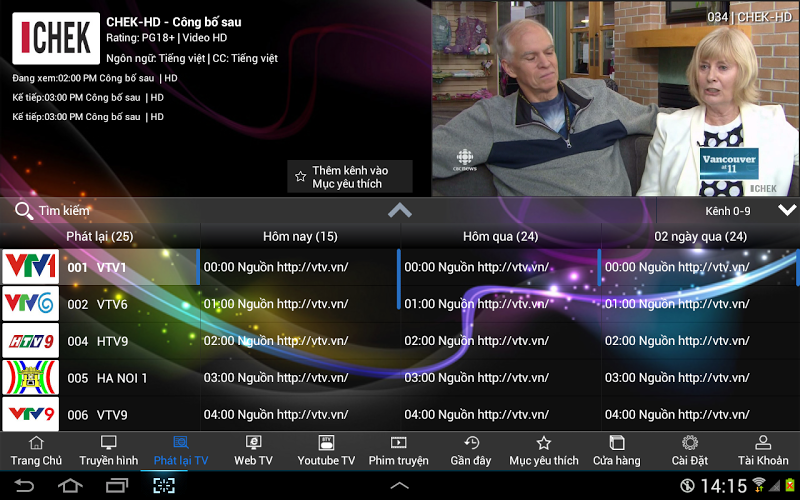Screen dimensions: 800x500
Task: Tap the battery status icon
Action: (790, 485)
